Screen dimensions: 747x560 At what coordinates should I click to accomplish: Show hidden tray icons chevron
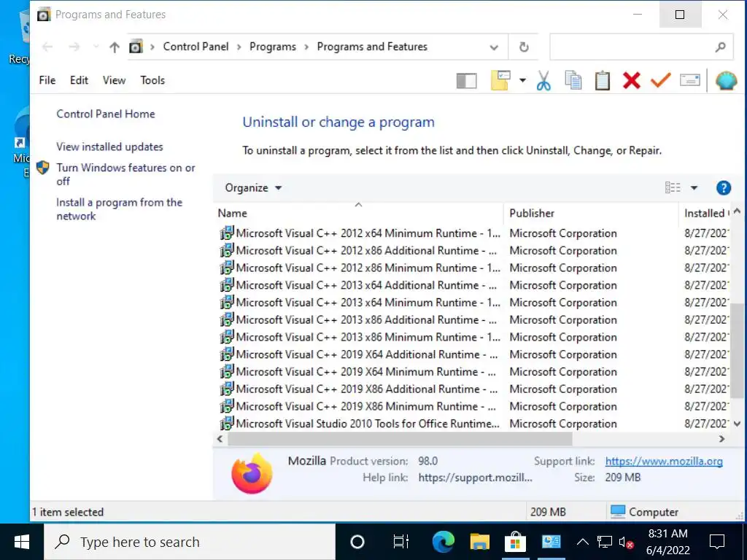[x=582, y=542]
